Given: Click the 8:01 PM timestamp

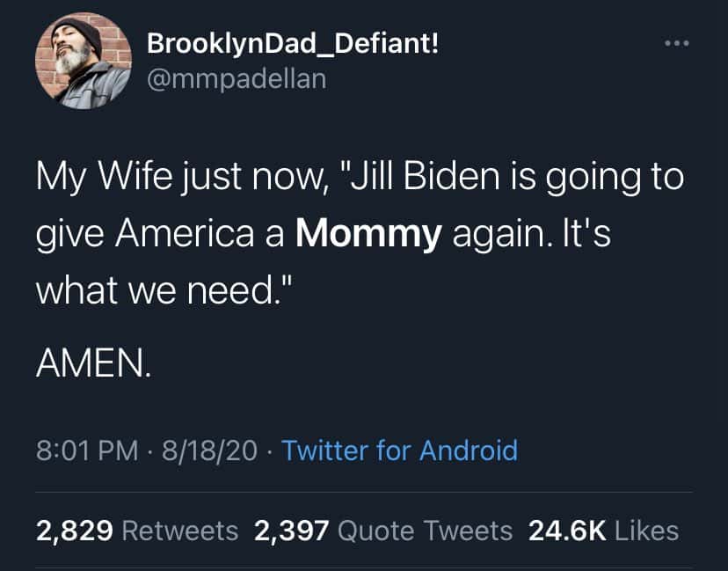Looking at the screenshot, I should pos(87,450).
